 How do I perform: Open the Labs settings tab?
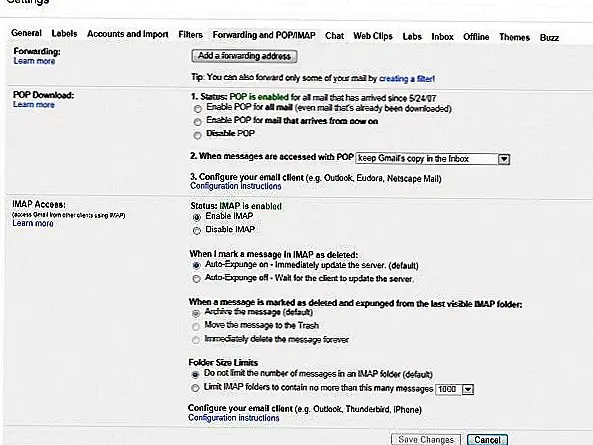(x=412, y=37)
